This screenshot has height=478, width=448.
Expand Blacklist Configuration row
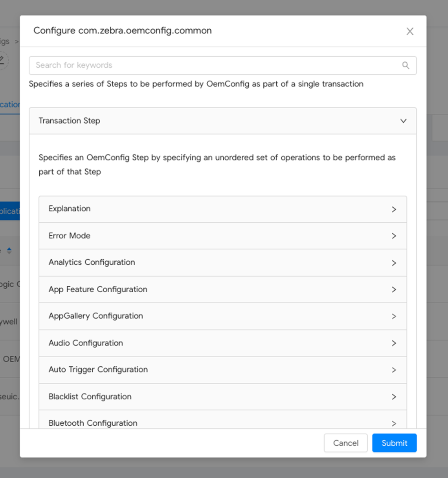point(222,397)
